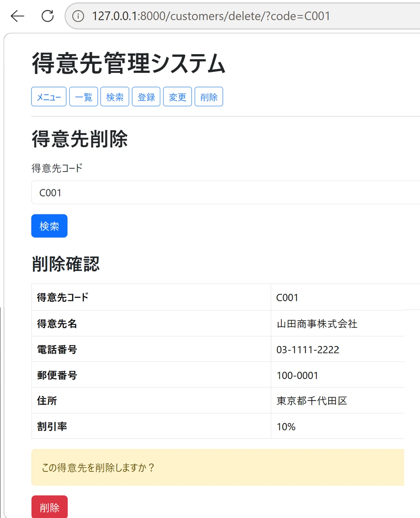Select the 100-0001 postal code cell

point(337,375)
